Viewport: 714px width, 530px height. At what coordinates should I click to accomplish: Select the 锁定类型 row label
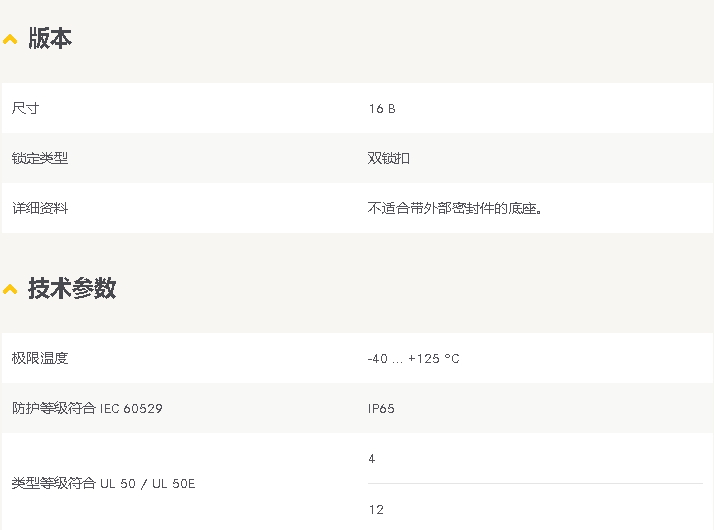pos(40,158)
